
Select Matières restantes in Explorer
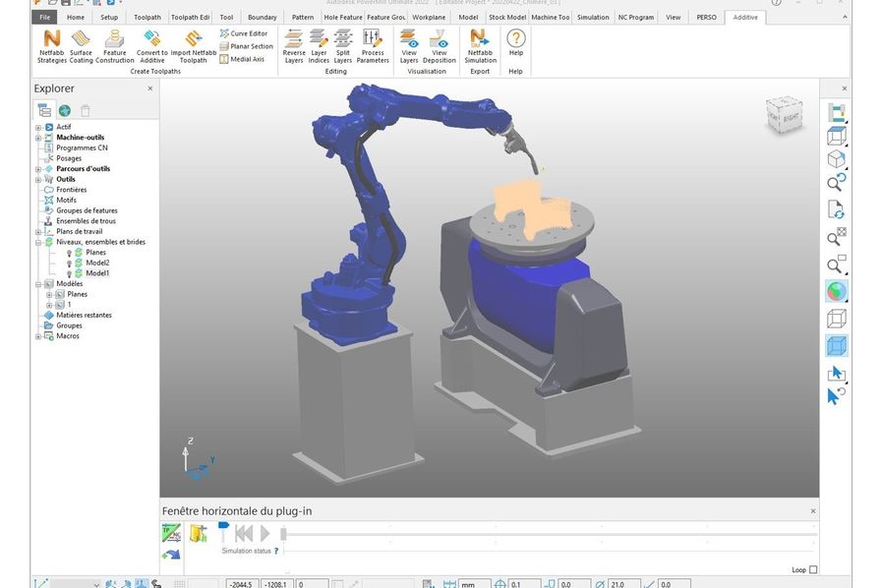pos(84,316)
